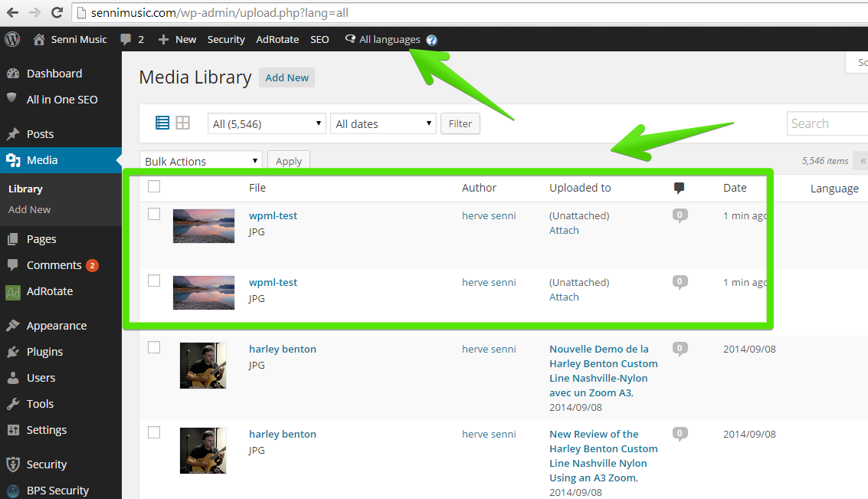Click the comments column header icon
Image resolution: width=868 pixels, height=499 pixels.
680,189
